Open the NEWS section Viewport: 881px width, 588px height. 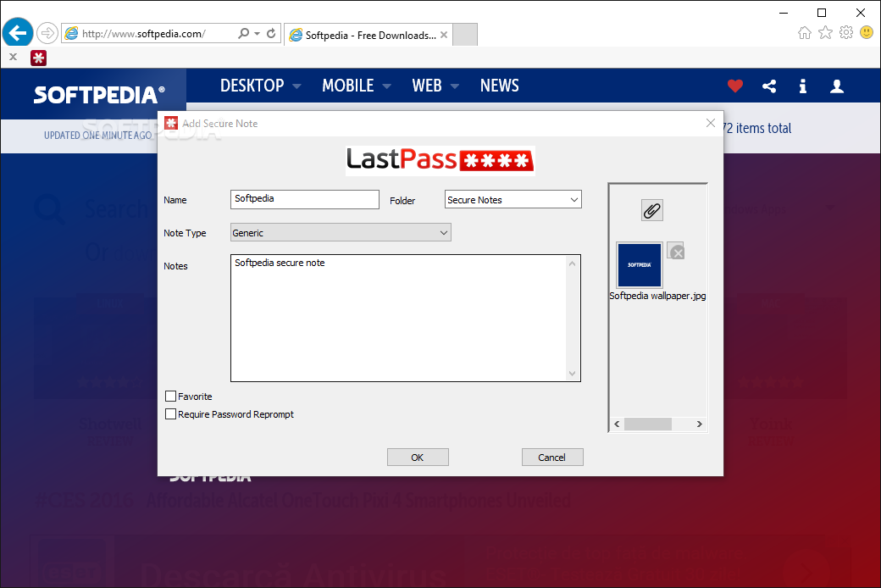click(500, 86)
